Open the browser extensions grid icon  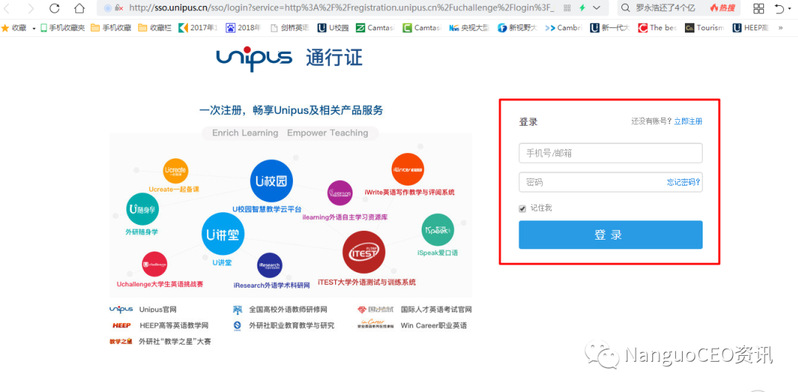click(758, 8)
